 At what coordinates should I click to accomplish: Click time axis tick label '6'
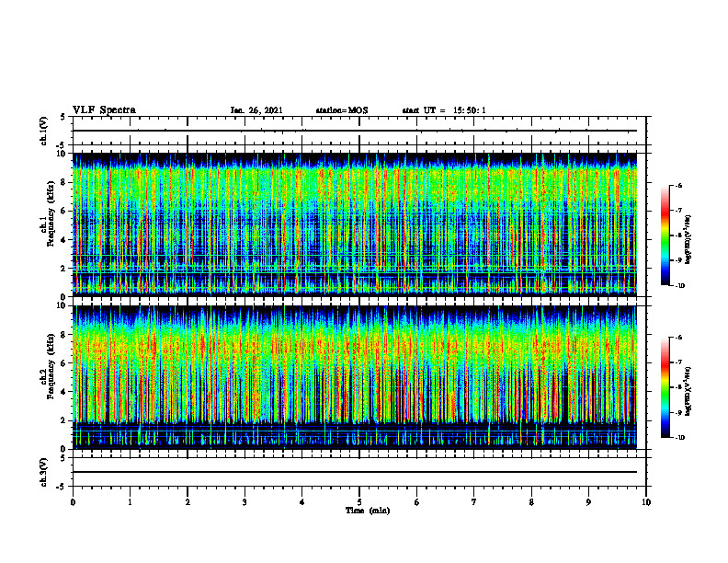417,502
